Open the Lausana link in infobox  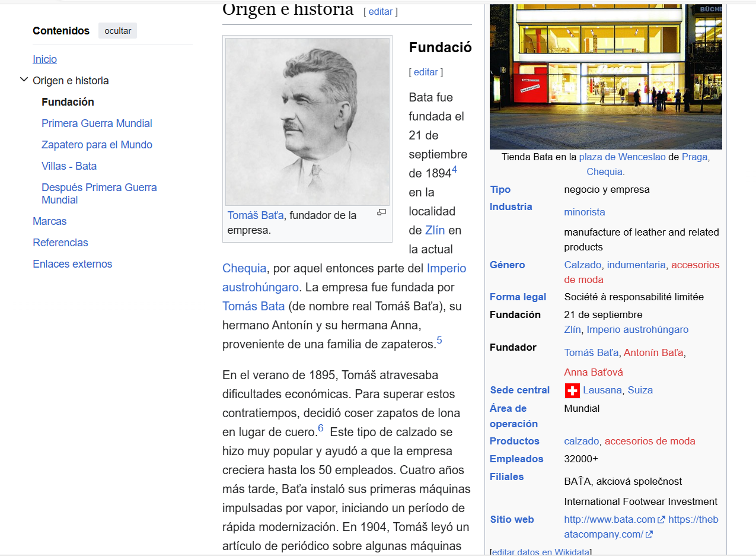[602, 390]
